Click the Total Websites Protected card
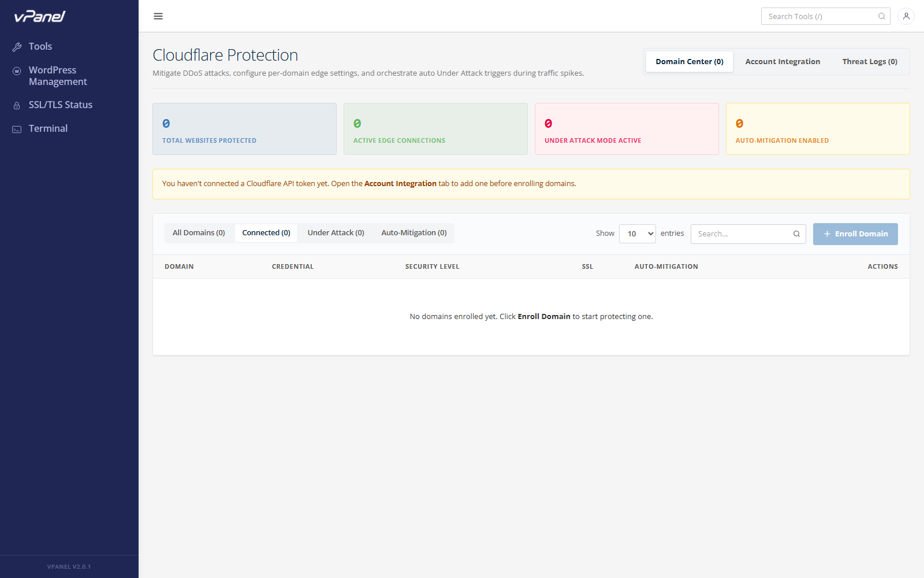 [x=244, y=129]
